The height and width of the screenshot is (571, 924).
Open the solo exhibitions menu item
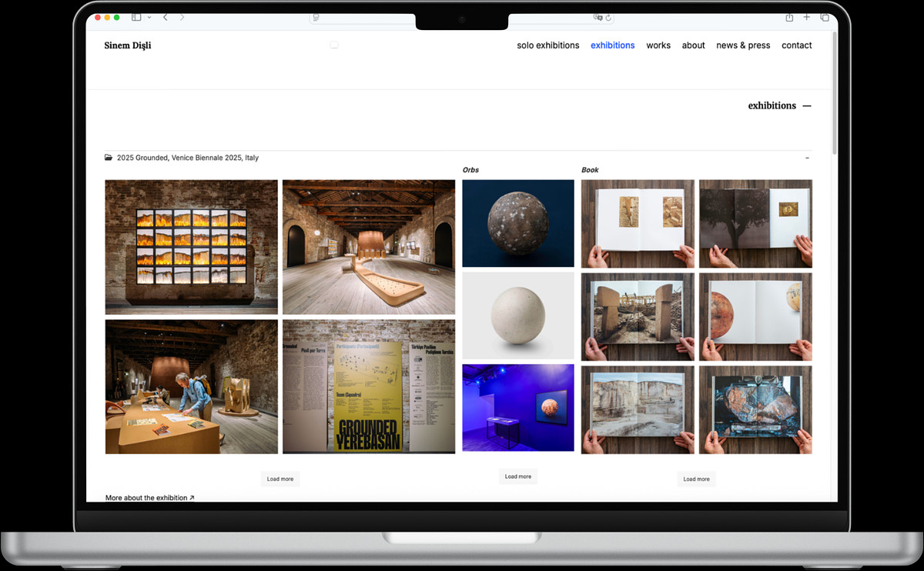547,45
